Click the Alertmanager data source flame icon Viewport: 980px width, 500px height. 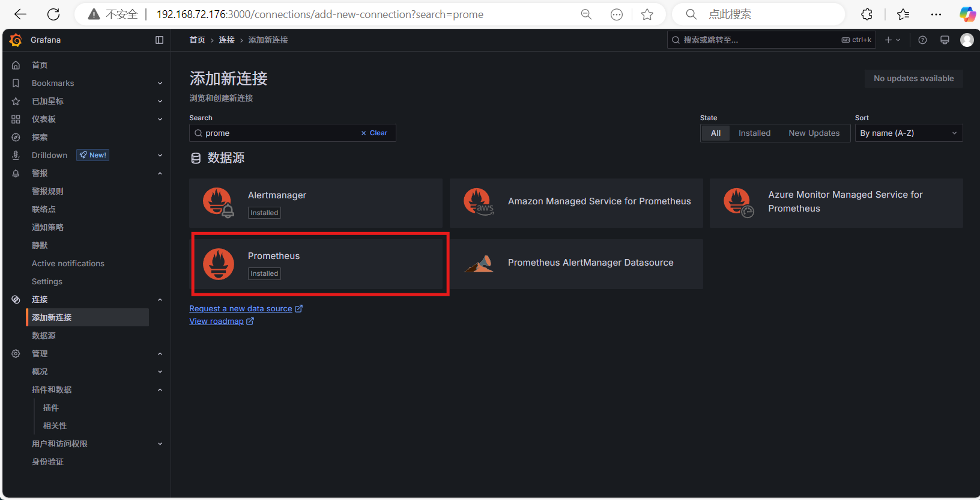click(219, 203)
